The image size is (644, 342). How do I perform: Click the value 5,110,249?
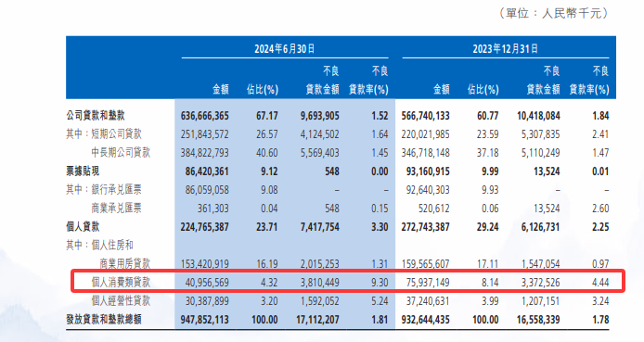(x=540, y=153)
